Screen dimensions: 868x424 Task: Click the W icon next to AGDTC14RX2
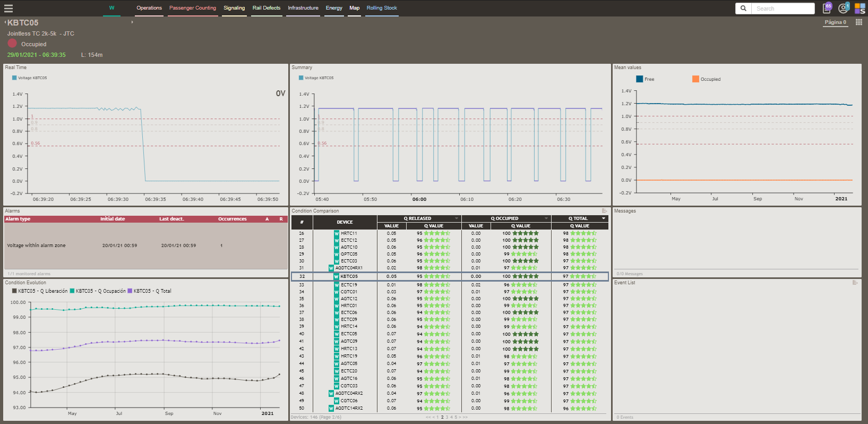pyautogui.click(x=331, y=408)
